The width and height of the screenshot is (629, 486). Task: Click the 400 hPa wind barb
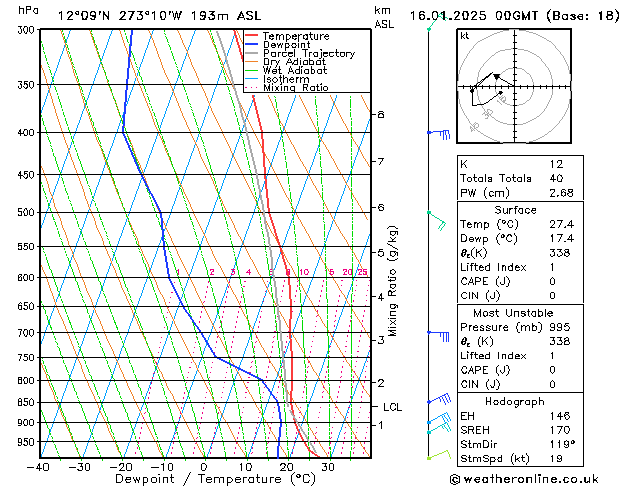[438, 134]
